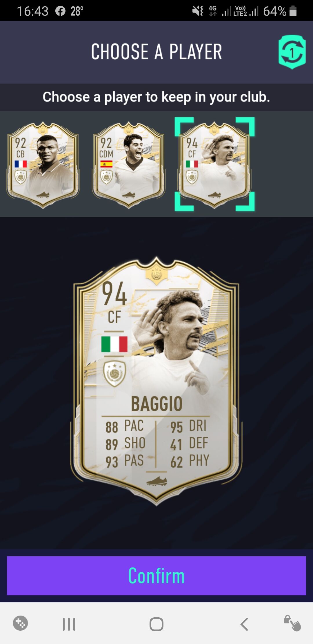This screenshot has height=644, width=313.
Task: Tap the green swap counter badge icon
Action: pyautogui.click(x=292, y=52)
